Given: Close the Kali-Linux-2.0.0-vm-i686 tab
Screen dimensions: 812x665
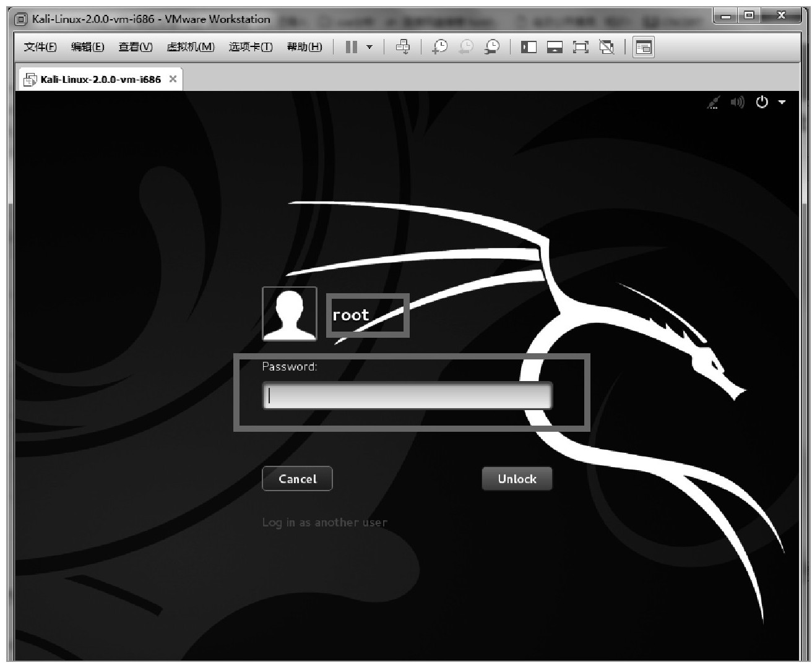Looking at the screenshot, I should point(173,79).
